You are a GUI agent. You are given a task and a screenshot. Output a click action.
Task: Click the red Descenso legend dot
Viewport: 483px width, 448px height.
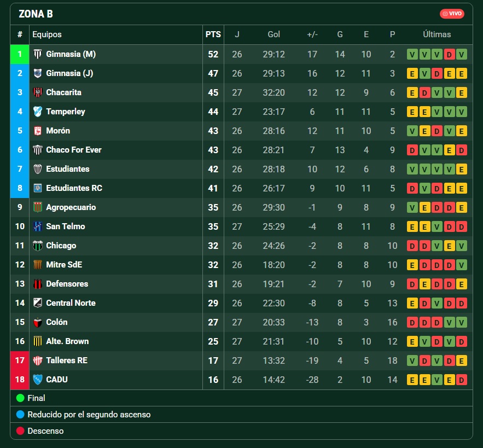click(x=20, y=430)
